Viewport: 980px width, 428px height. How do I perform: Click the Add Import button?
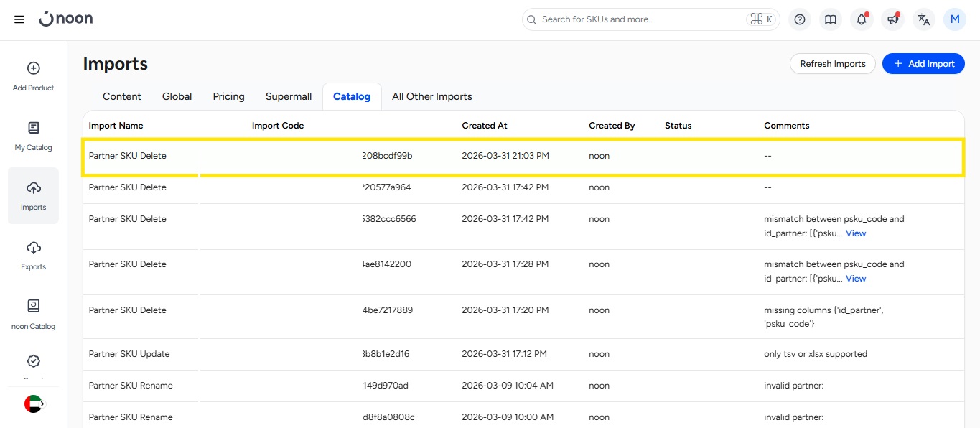tap(923, 64)
